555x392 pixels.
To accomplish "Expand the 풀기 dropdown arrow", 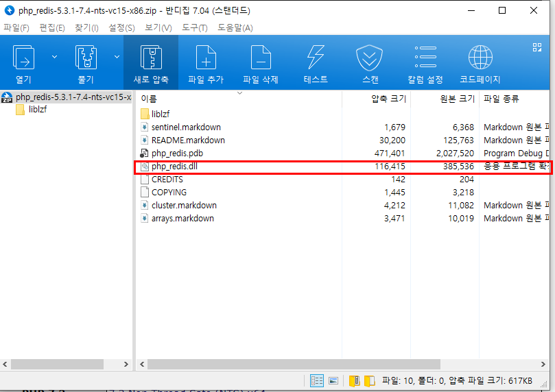I will point(117,57).
